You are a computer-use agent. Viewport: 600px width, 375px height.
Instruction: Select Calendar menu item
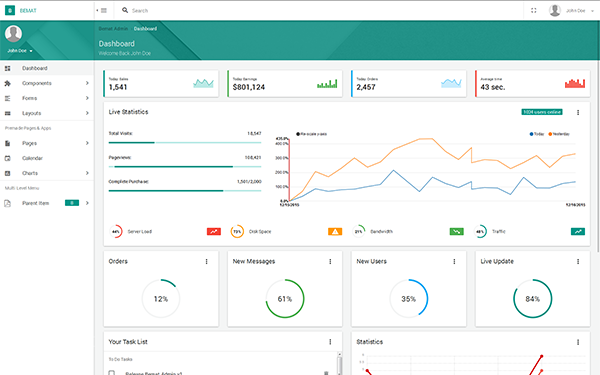click(x=47, y=158)
